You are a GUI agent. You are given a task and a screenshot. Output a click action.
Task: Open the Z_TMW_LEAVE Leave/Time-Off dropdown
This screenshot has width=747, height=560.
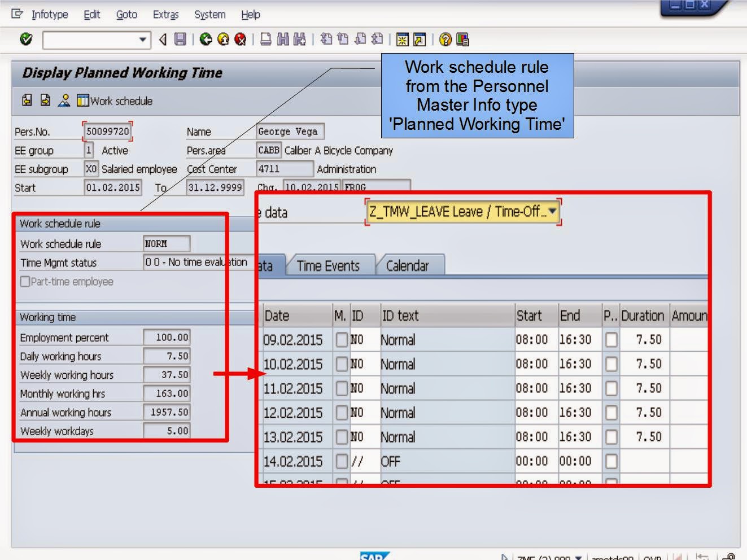pos(551,211)
